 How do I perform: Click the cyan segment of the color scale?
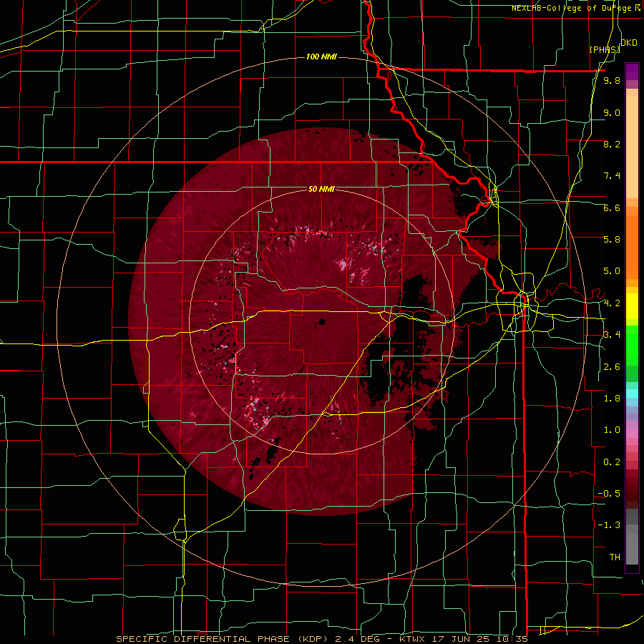[x=632, y=393]
